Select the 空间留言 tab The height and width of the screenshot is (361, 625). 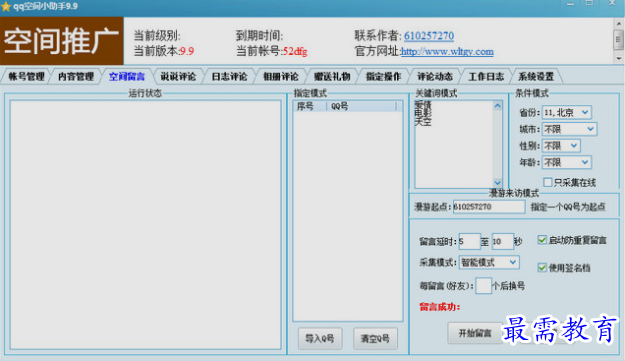(x=127, y=77)
